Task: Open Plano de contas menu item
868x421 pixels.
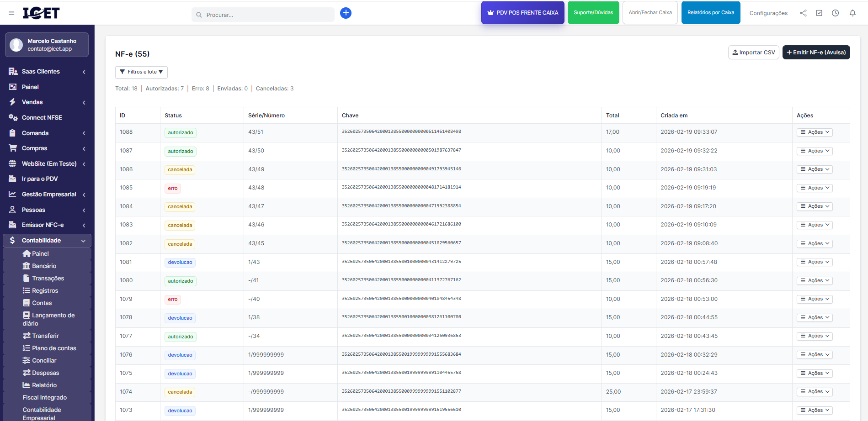Action: pos(53,348)
